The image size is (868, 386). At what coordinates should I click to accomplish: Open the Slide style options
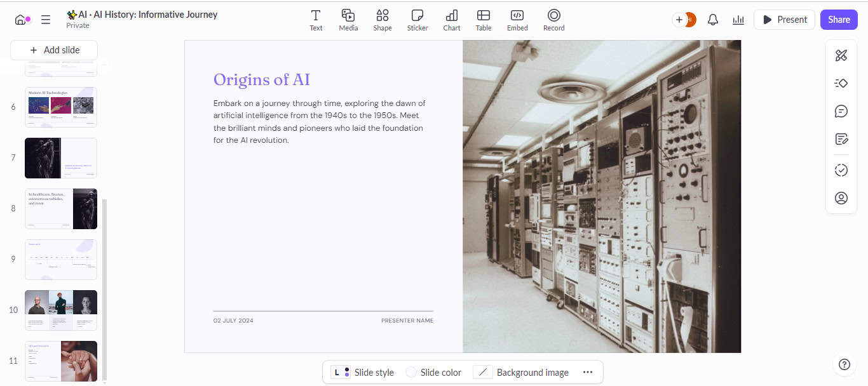(365, 373)
